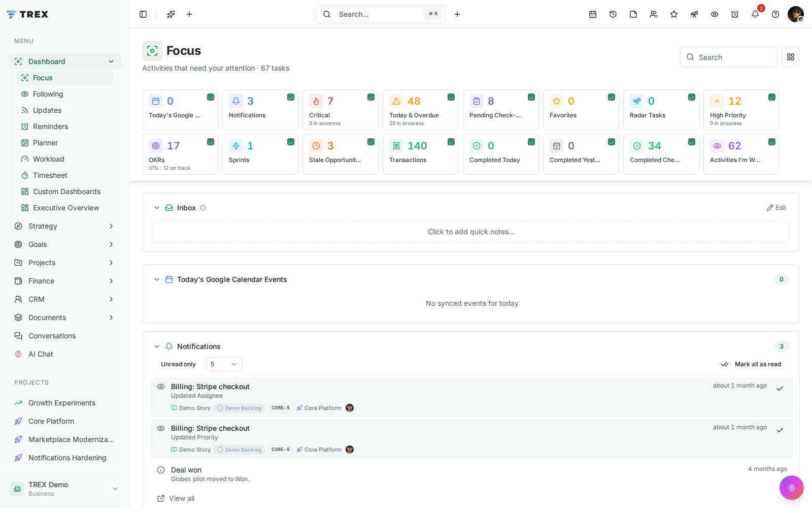The image size is (812, 508).
Task: Open the "View all" notifications link
Action: pyautogui.click(x=176, y=498)
